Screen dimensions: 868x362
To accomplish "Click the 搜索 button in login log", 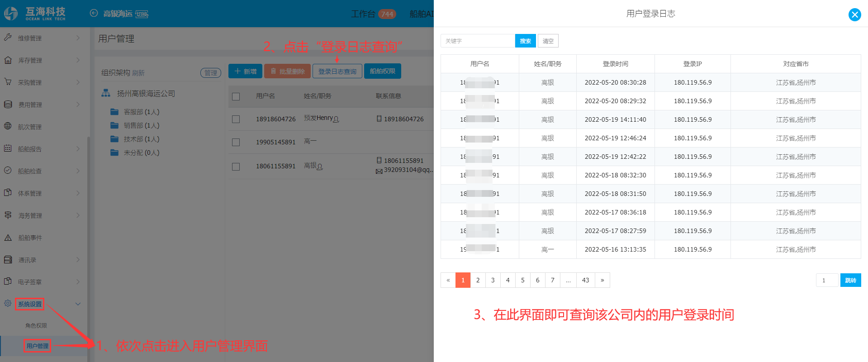I will tap(526, 41).
